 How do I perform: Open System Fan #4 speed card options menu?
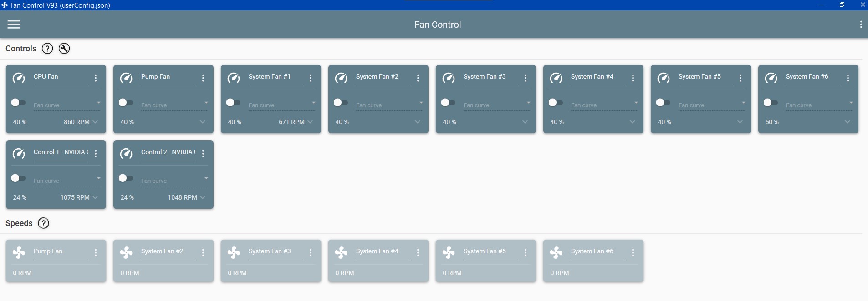point(418,252)
